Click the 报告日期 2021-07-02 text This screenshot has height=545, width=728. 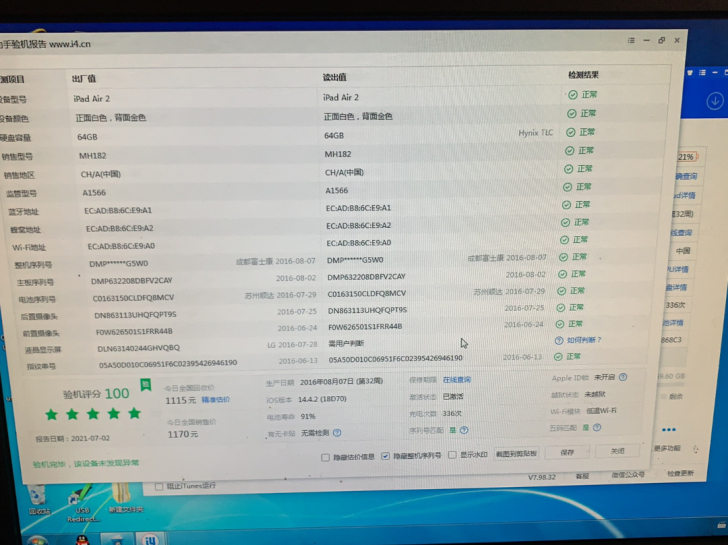pos(72,438)
